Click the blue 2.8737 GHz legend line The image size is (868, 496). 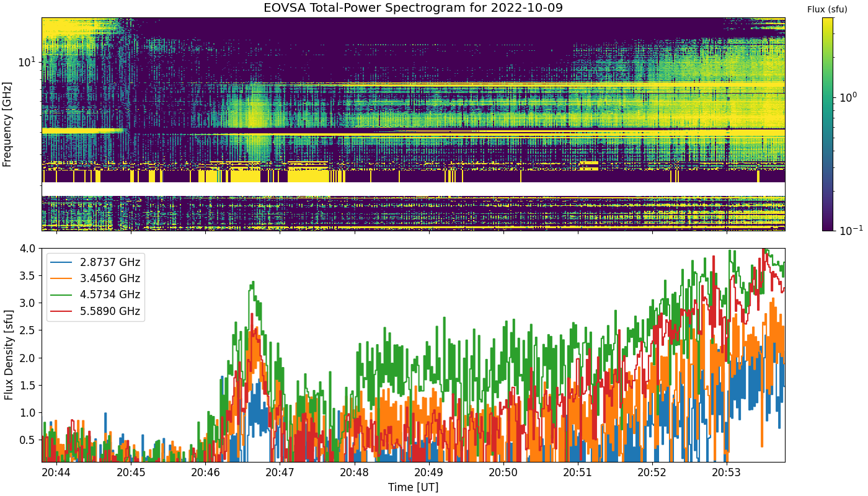tap(63, 262)
